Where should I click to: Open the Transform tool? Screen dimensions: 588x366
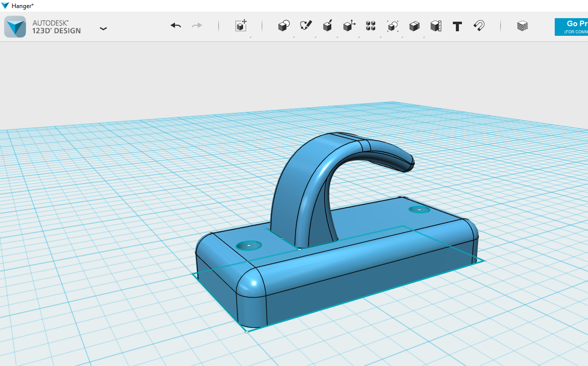point(241,26)
